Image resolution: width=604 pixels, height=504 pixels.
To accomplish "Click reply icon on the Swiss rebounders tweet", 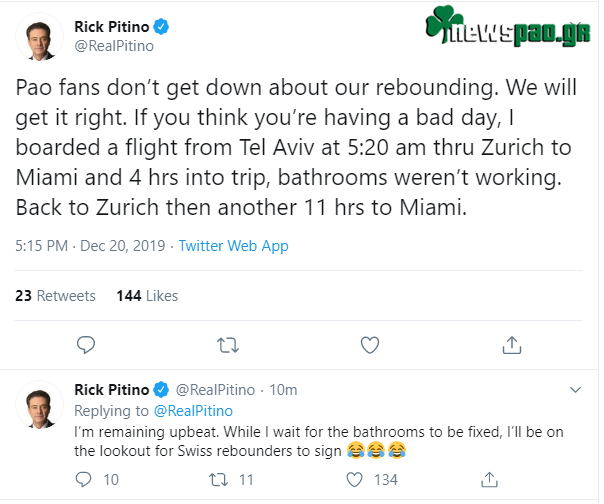I will coord(84,480).
